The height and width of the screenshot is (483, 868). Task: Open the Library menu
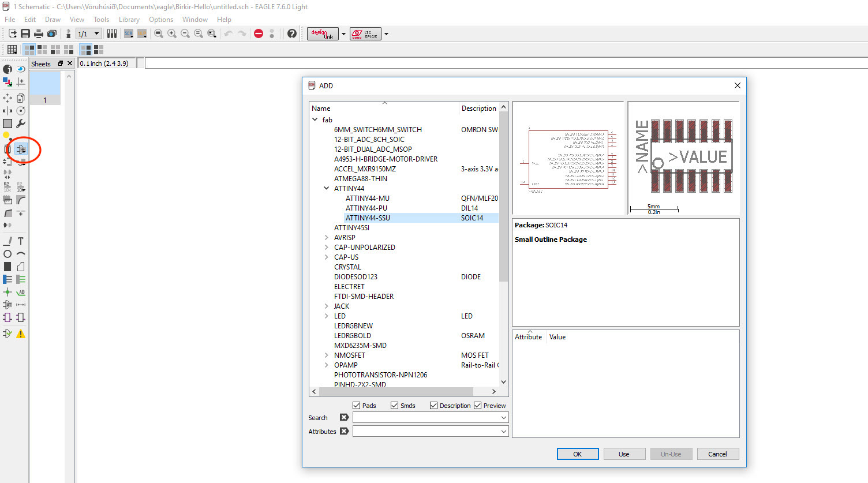tap(129, 20)
